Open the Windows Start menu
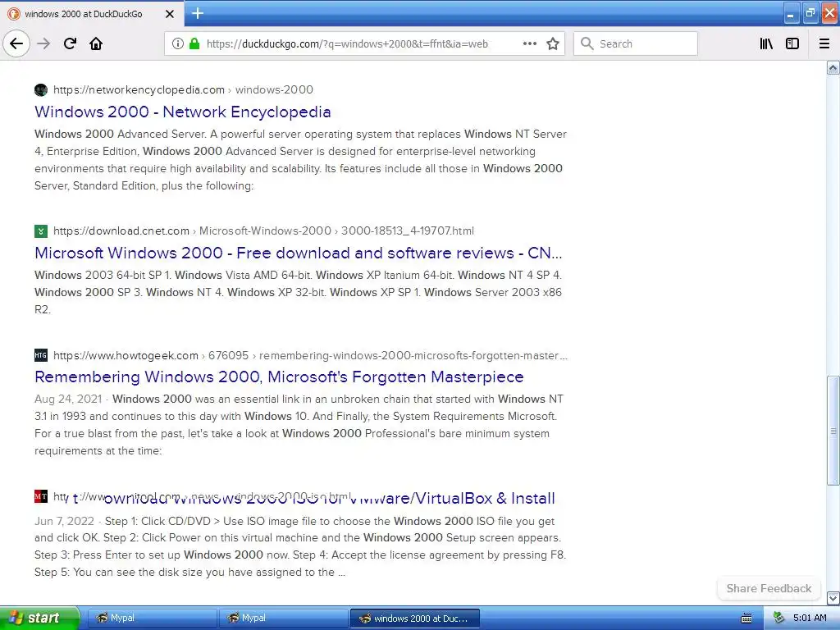The height and width of the screenshot is (630, 840). click(x=39, y=618)
